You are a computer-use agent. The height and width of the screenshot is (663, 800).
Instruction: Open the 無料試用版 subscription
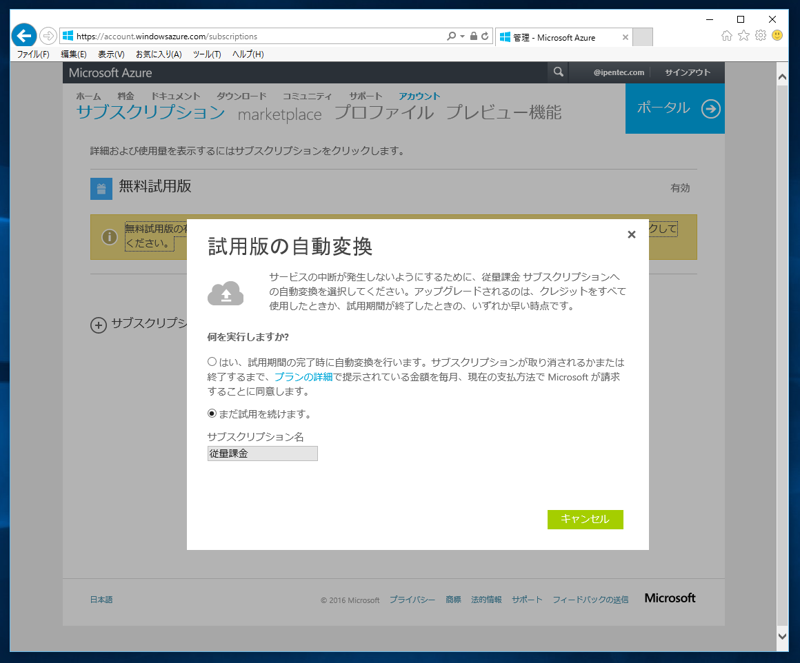click(155, 186)
